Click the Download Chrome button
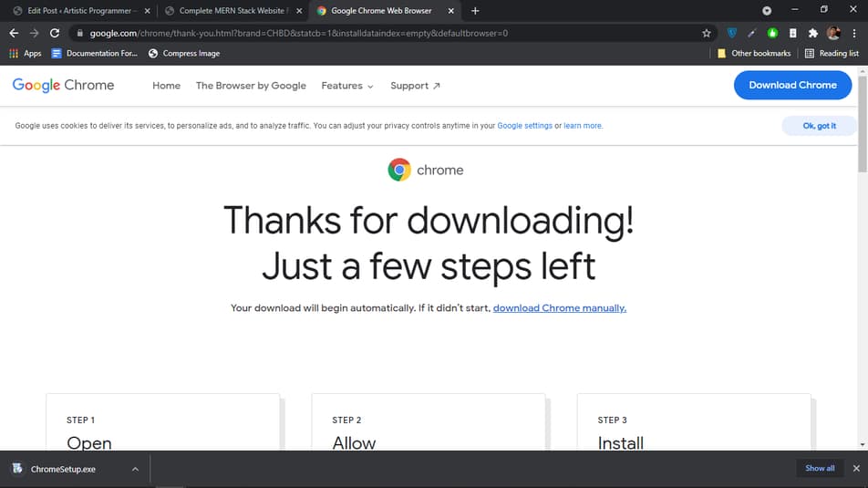Image resolution: width=868 pixels, height=488 pixels. click(x=792, y=86)
